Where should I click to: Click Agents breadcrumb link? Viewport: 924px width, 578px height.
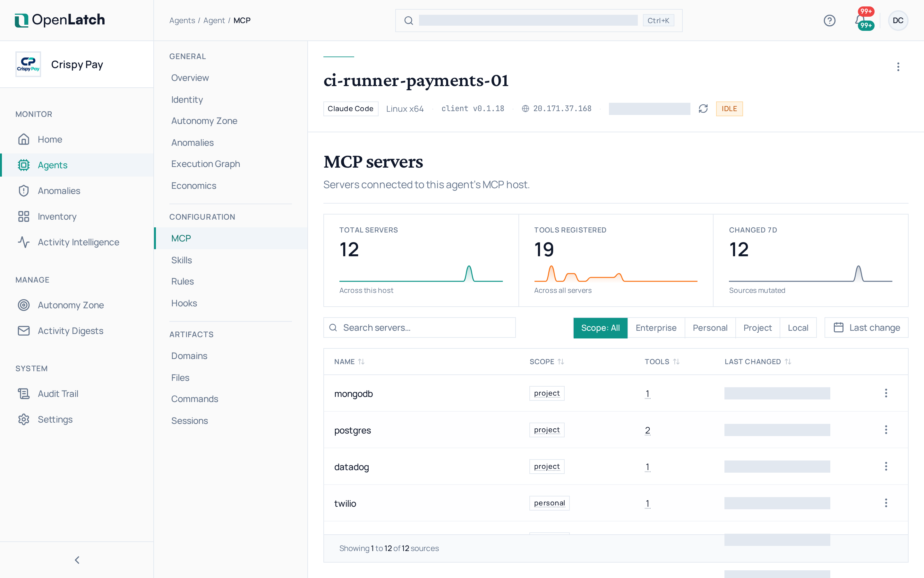tap(182, 20)
